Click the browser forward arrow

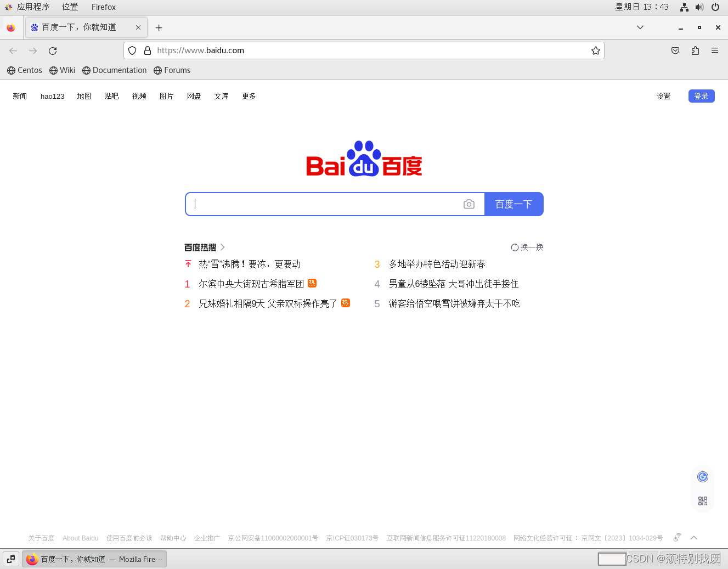[33, 50]
